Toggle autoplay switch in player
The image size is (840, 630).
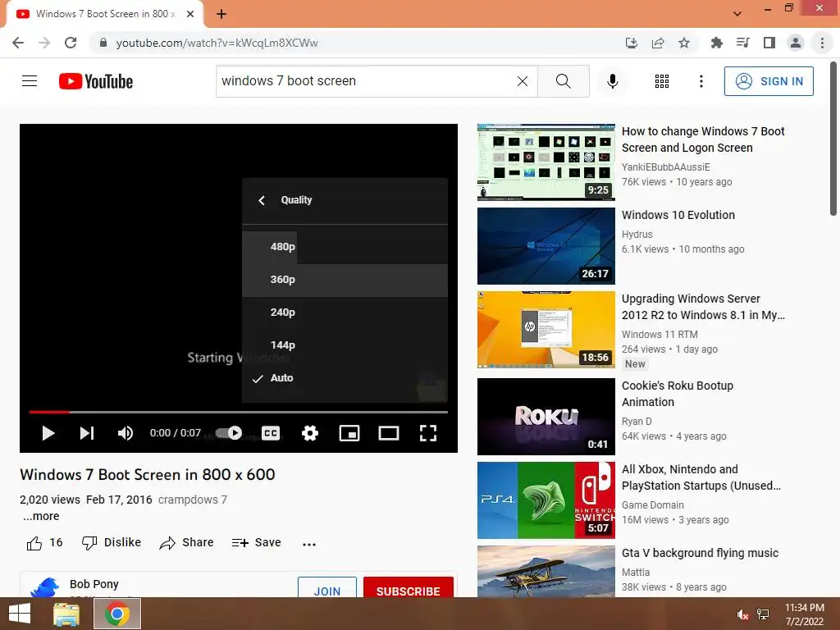tap(229, 433)
